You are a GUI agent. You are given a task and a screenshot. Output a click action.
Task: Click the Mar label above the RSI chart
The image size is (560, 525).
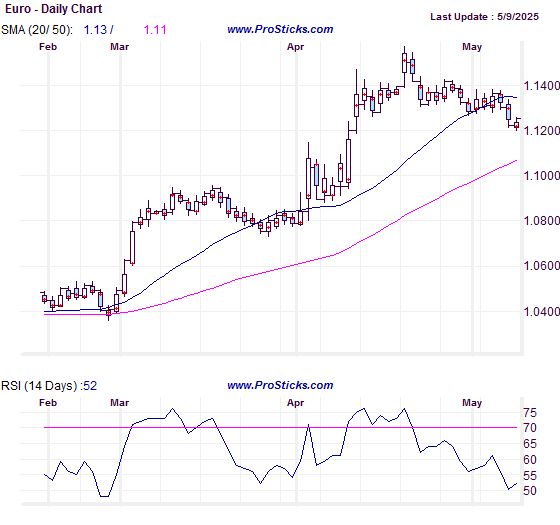pyautogui.click(x=119, y=403)
